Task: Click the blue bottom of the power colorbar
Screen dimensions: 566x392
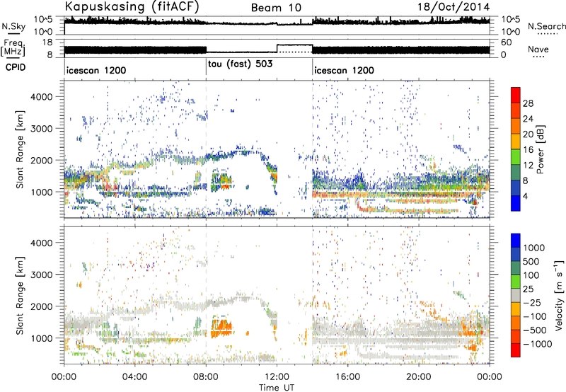Action: (x=516, y=204)
